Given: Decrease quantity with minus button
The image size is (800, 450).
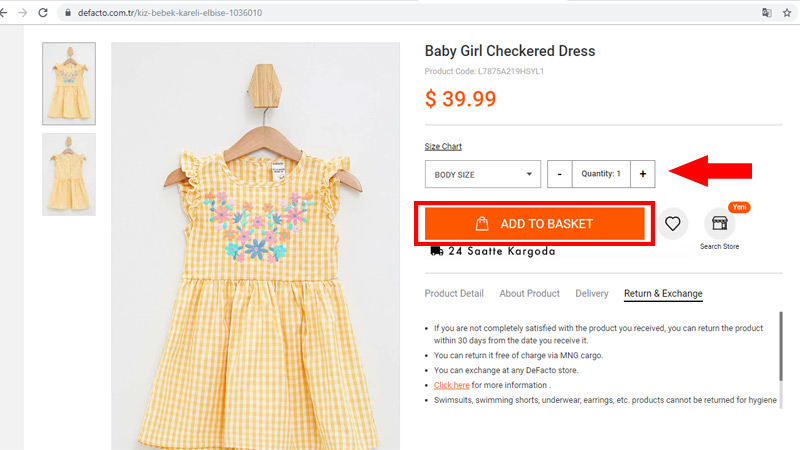Looking at the screenshot, I should 560,174.
